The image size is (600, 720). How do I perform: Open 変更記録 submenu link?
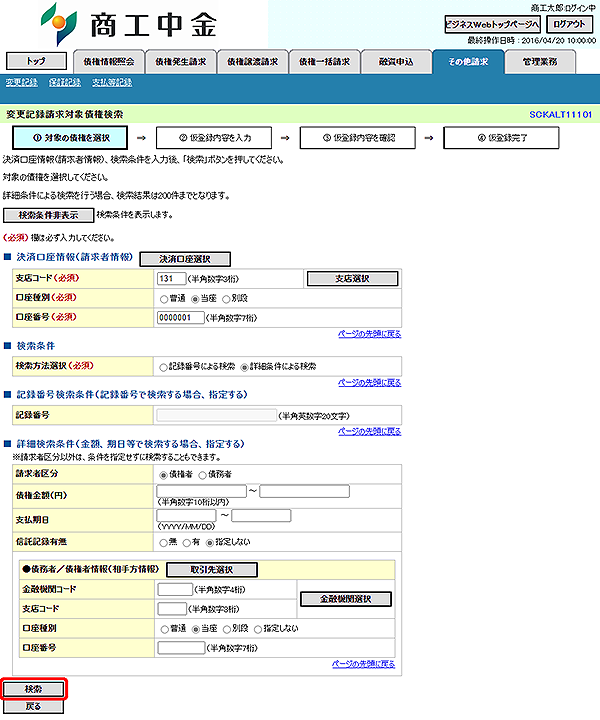22,82
